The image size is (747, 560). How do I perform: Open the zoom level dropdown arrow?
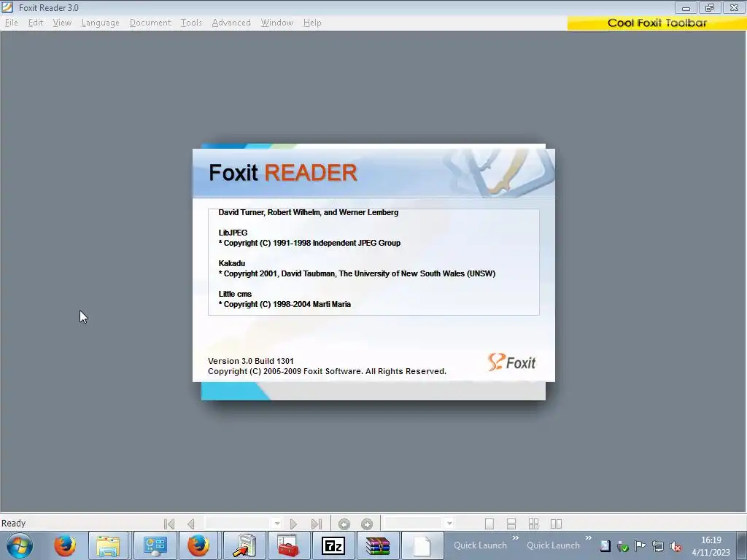(x=449, y=524)
